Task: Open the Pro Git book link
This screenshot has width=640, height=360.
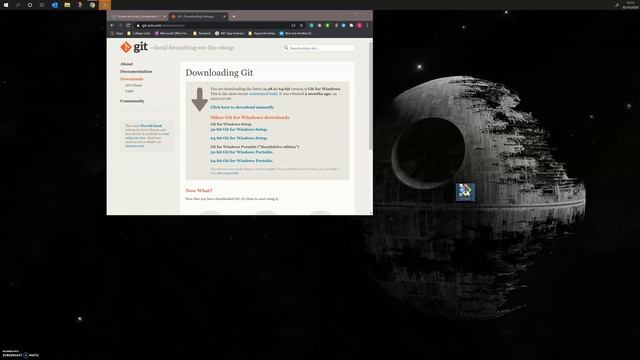Action: tap(151, 126)
